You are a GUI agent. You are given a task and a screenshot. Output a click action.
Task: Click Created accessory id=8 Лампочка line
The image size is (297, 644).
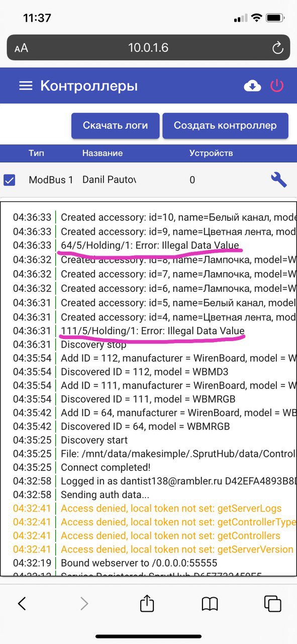click(178, 260)
